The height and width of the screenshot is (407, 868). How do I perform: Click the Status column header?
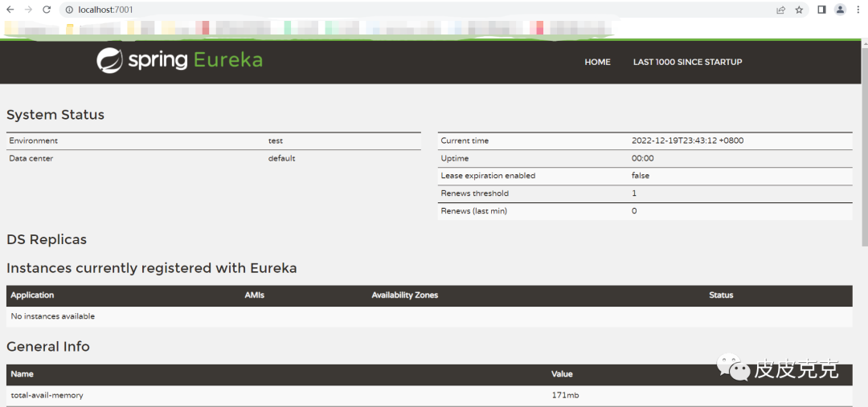click(721, 295)
